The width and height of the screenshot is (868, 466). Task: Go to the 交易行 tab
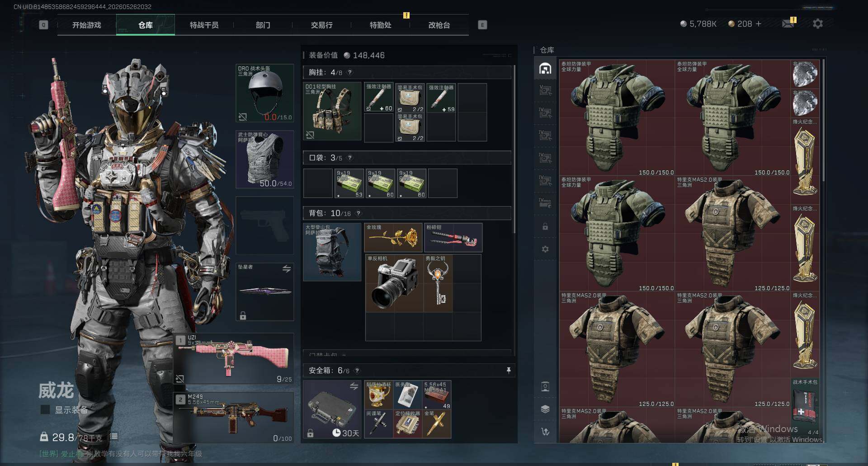point(321,25)
